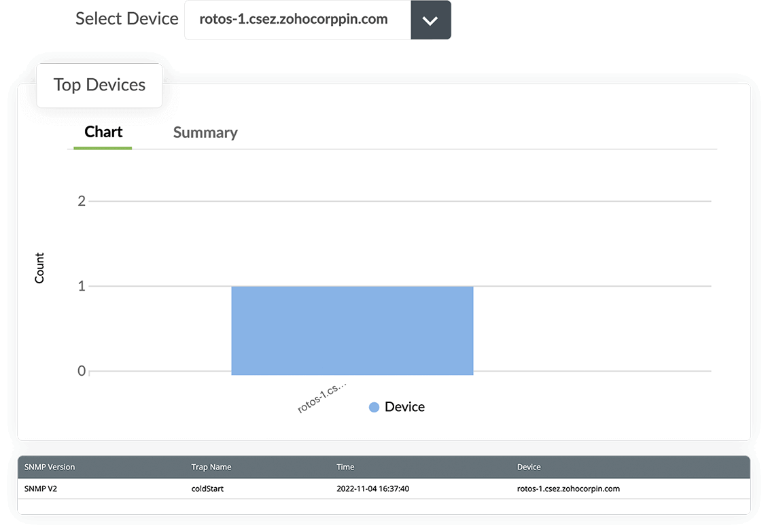Click the Select Device label

pos(127,18)
